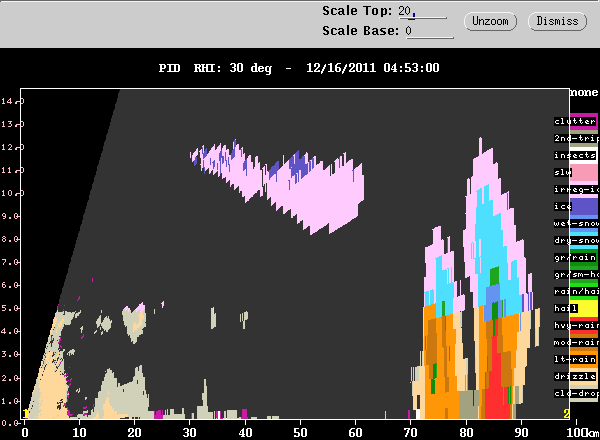Viewport: 600px width, 440px height.
Task: Click the clutter legend label
Action: click(x=575, y=121)
